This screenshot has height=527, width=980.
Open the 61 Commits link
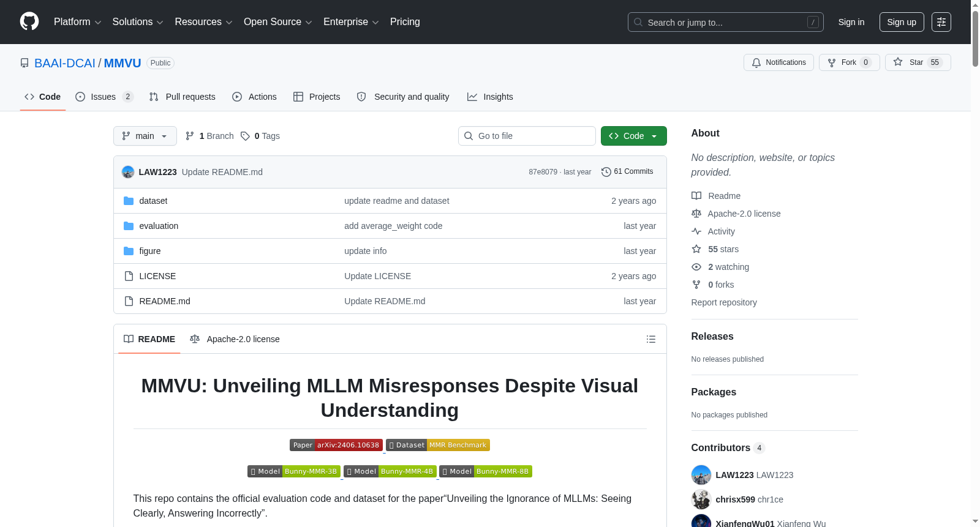point(627,172)
